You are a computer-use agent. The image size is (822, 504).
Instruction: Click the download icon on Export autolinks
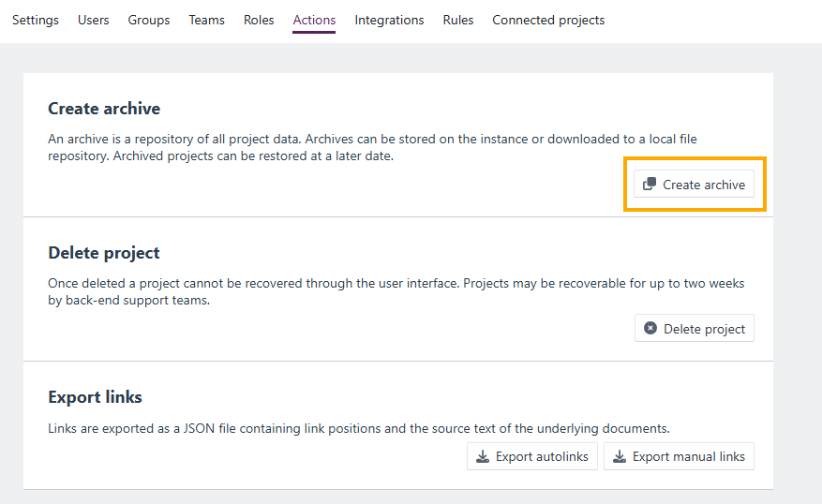point(483,456)
